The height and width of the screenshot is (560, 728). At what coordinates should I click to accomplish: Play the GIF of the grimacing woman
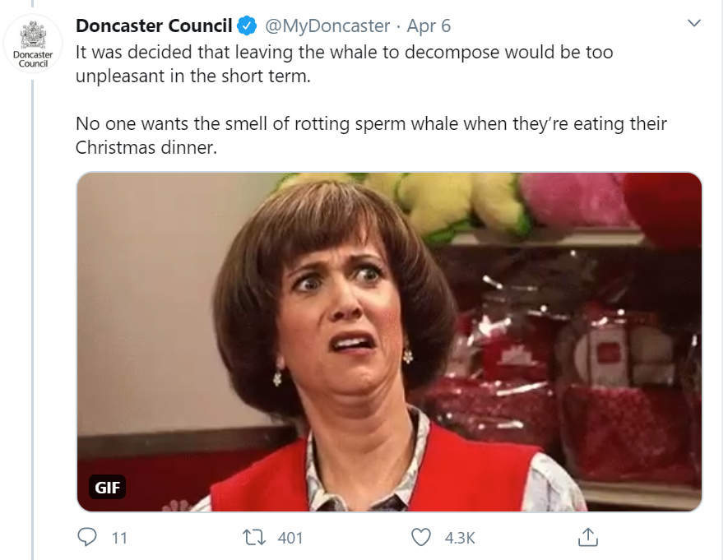click(x=389, y=342)
